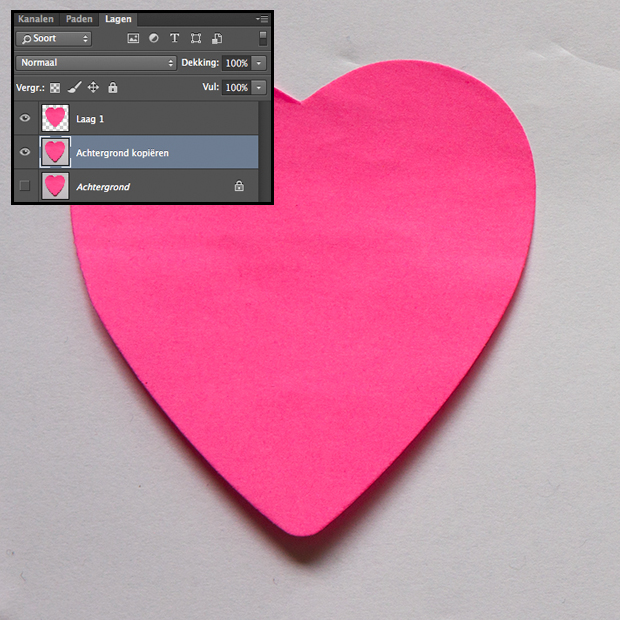Filter layers by pixel layer icon
The image size is (620, 620).
(133, 38)
